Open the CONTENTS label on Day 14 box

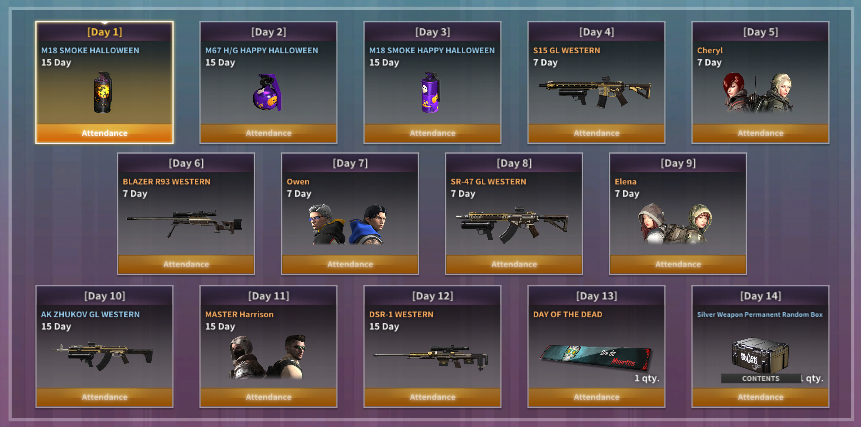761,379
